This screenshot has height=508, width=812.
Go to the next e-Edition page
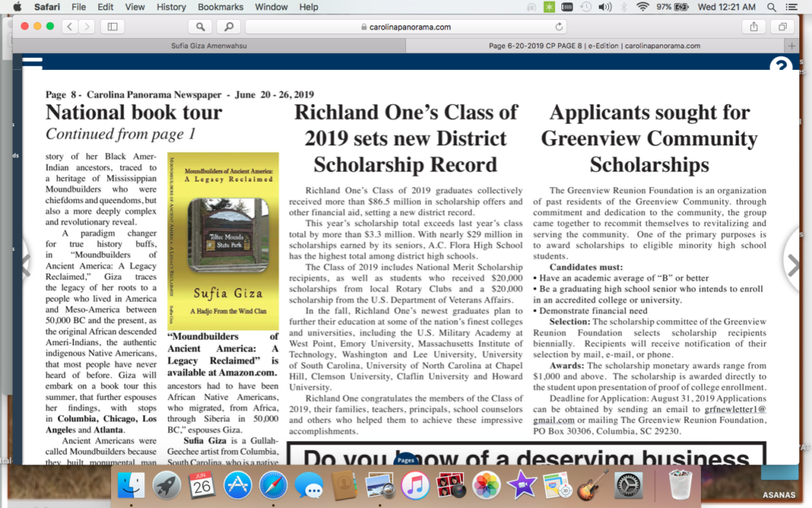pos(793,264)
